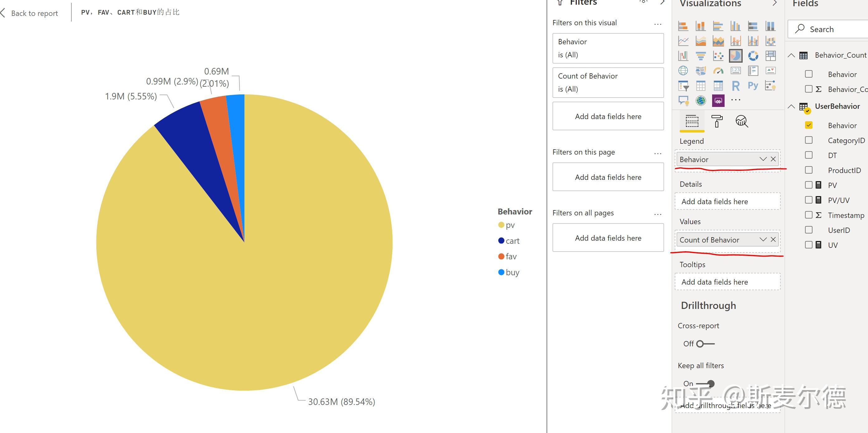
Task: Check the Behavior_Co sum field
Action: [809, 89]
